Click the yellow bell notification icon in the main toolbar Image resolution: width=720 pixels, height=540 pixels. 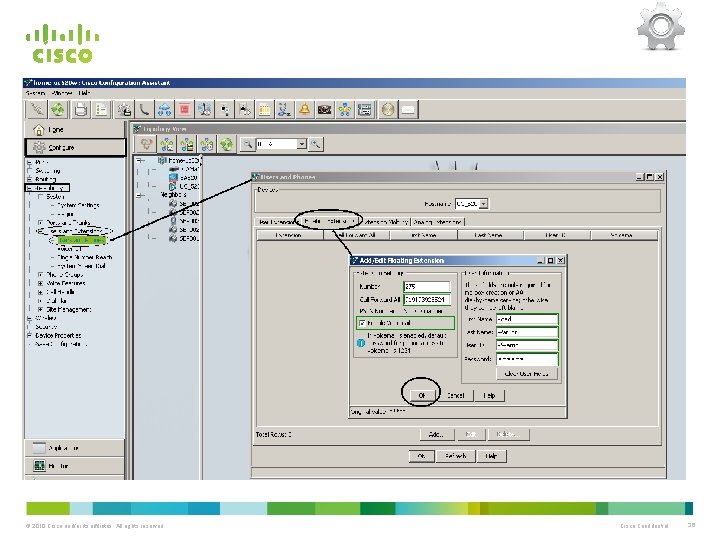304,110
